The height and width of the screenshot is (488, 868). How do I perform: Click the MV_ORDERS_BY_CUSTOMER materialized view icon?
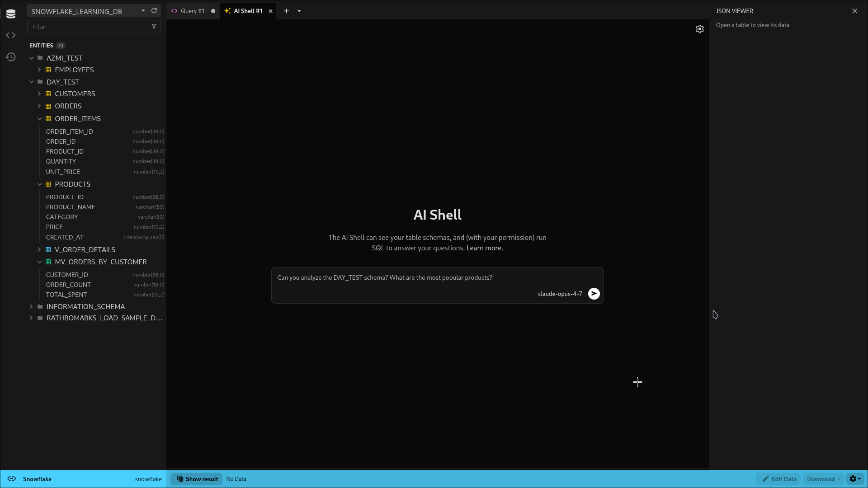[x=48, y=262]
